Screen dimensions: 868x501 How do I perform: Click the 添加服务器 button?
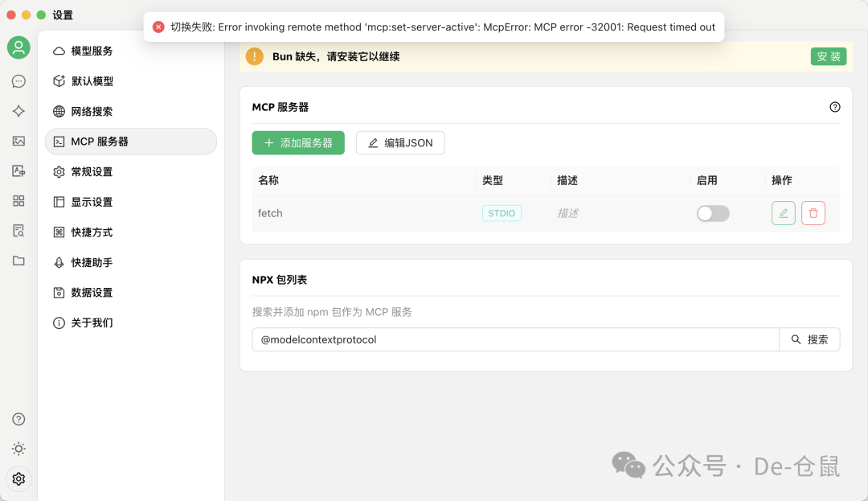click(298, 142)
